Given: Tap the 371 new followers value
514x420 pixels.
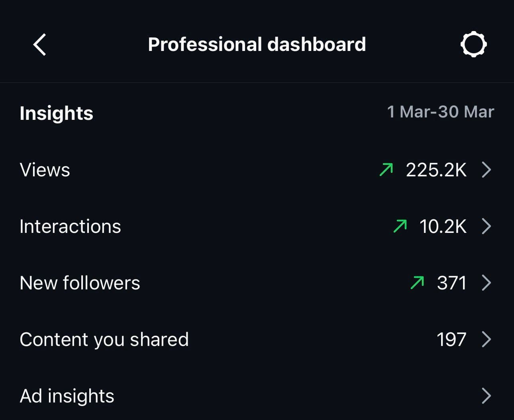Looking at the screenshot, I should click(451, 283).
